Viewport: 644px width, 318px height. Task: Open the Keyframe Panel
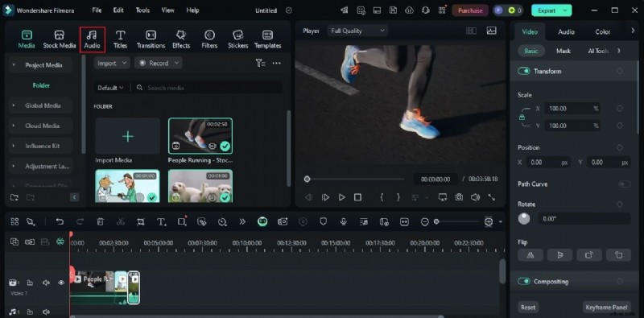pyautogui.click(x=607, y=308)
